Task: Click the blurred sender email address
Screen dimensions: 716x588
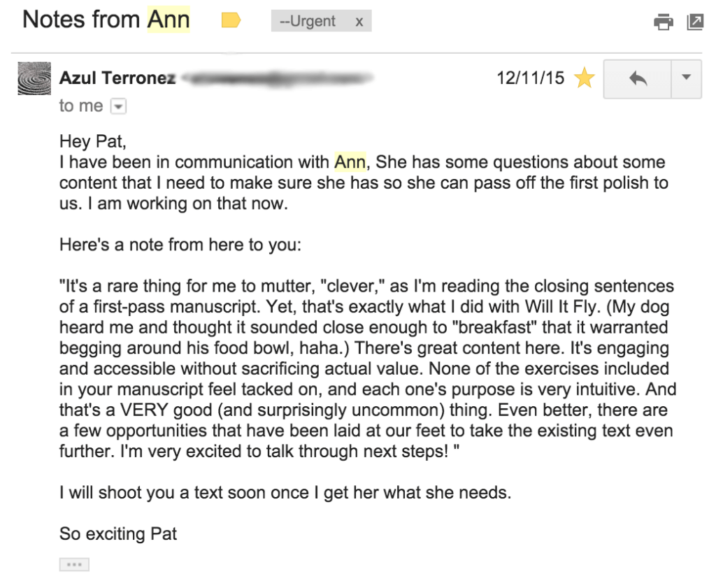Action: (x=276, y=78)
